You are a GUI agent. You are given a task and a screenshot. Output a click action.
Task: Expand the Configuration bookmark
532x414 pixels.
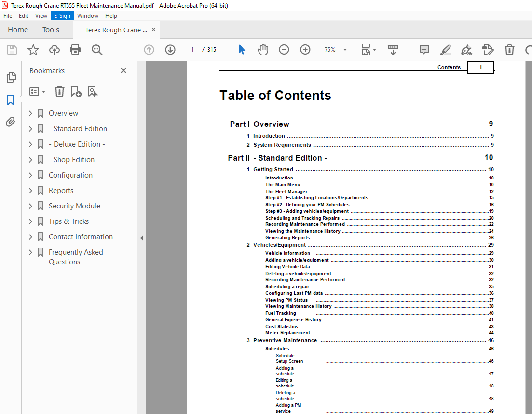point(30,175)
